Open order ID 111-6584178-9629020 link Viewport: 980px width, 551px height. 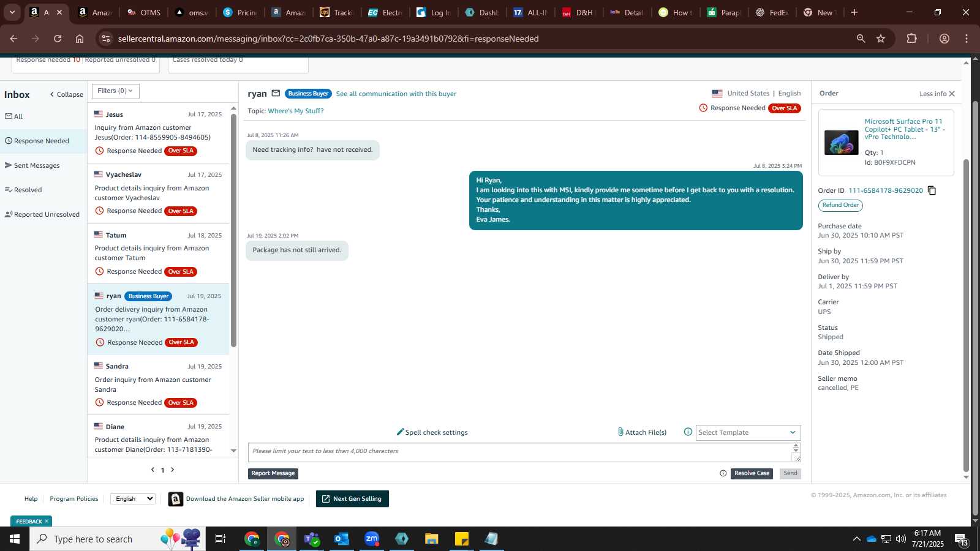click(886, 190)
